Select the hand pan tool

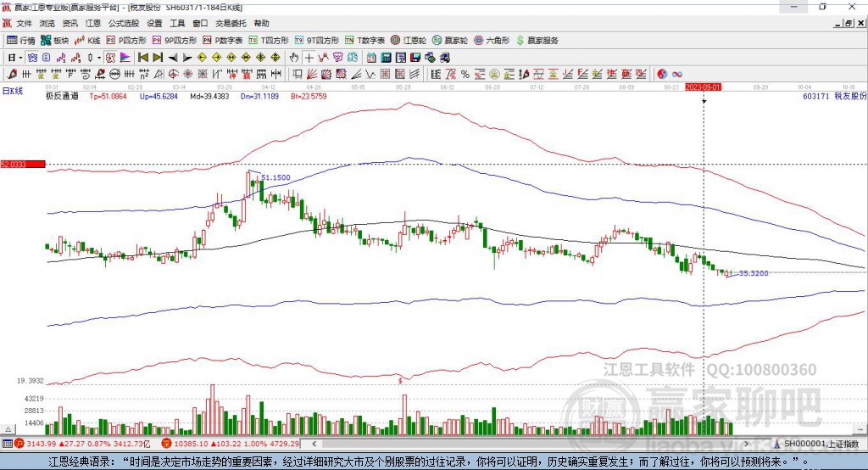294,58
